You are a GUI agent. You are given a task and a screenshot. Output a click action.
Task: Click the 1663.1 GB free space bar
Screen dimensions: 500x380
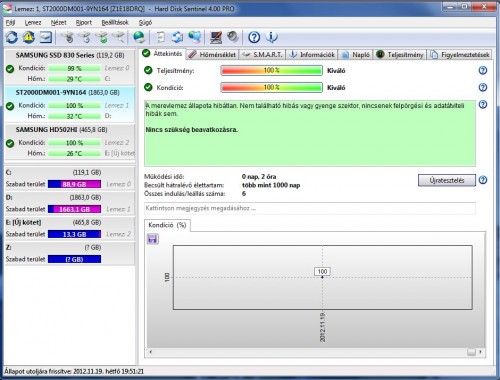(x=74, y=209)
